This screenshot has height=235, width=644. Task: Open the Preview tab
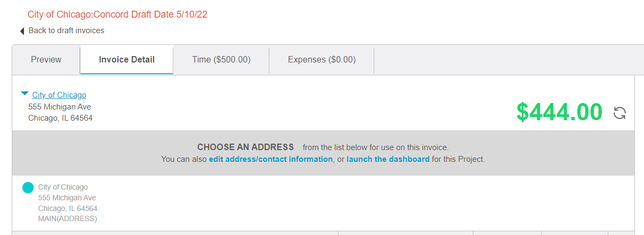point(46,60)
